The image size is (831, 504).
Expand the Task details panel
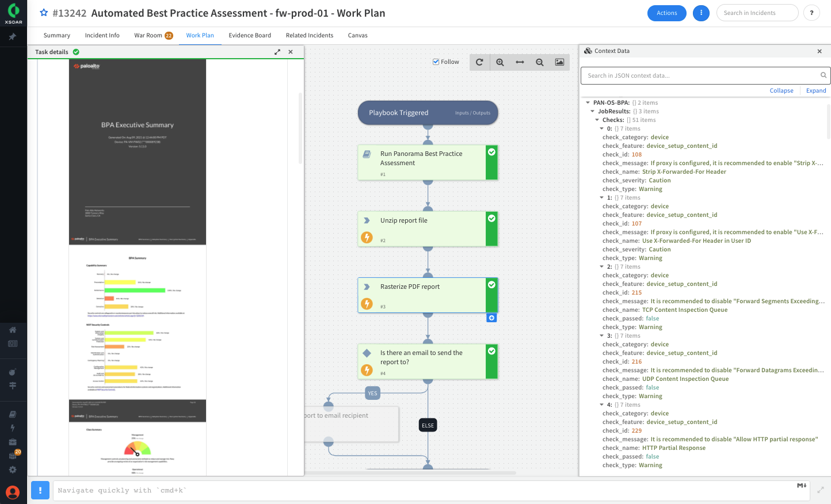pyautogui.click(x=277, y=52)
